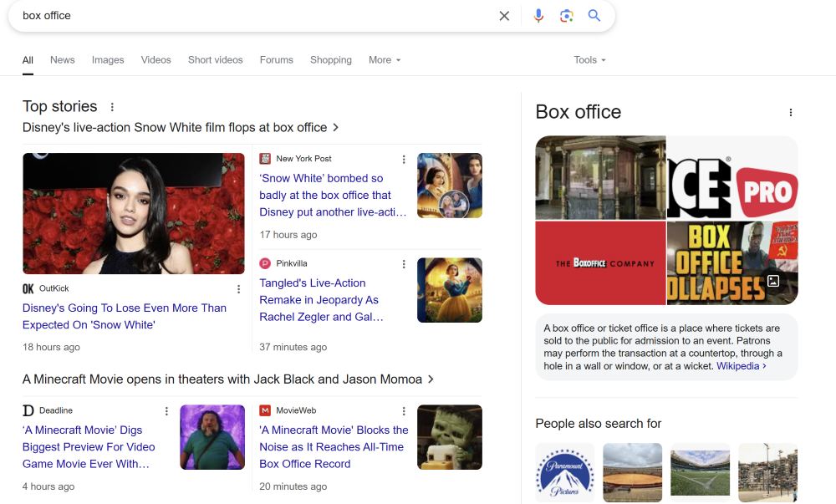Screen dimensions: 836x504
Task: Click the 'Box office' knowledge panel title
Action: (578, 112)
